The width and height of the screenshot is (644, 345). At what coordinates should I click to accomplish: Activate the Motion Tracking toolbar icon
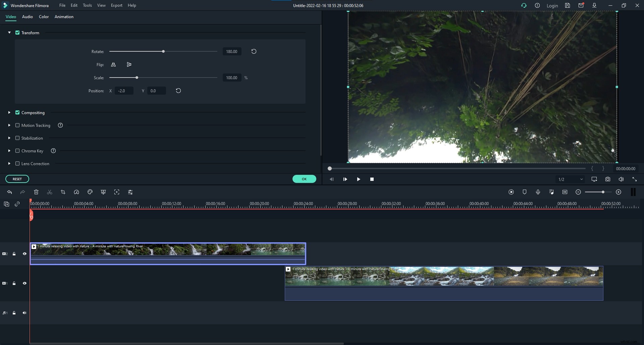pos(117,192)
